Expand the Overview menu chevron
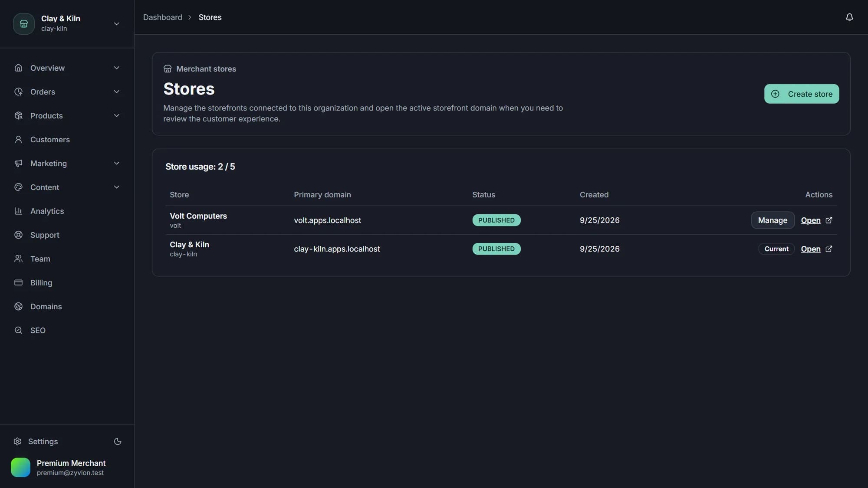 click(116, 68)
